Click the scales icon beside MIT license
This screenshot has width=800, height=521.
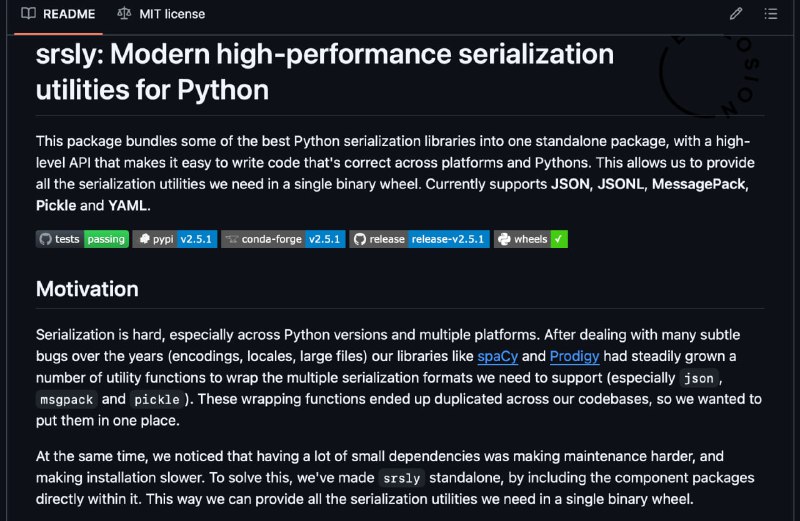coord(124,14)
